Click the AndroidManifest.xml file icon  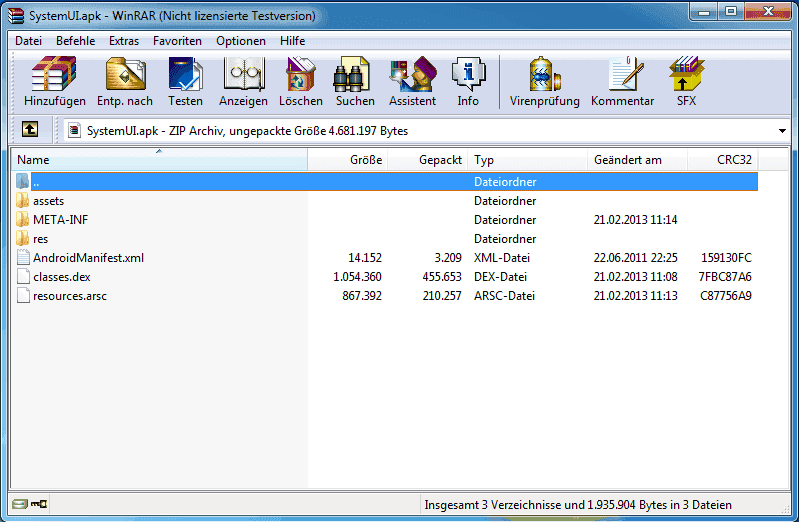(x=23, y=257)
